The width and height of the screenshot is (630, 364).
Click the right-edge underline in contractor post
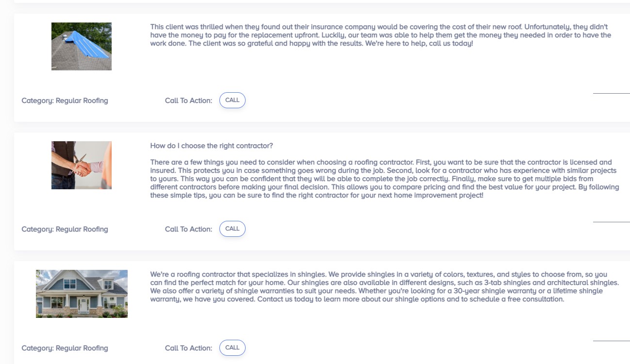pyautogui.click(x=611, y=221)
